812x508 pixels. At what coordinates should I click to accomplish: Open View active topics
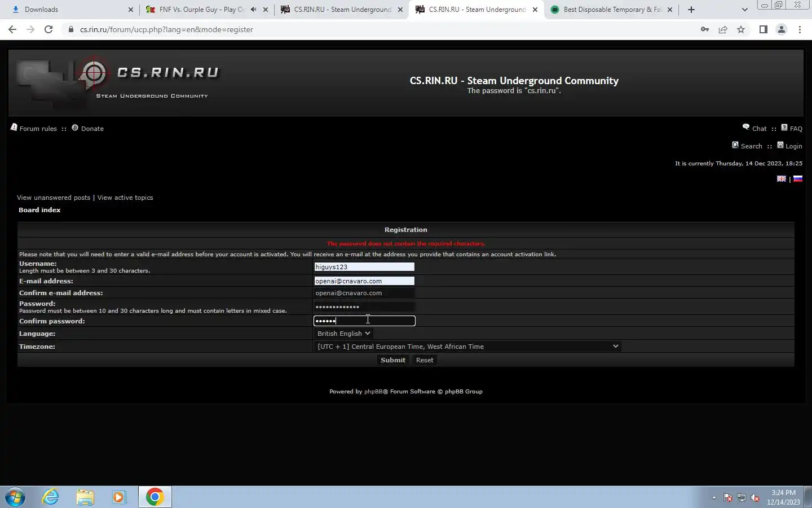(x=125, y=198)
